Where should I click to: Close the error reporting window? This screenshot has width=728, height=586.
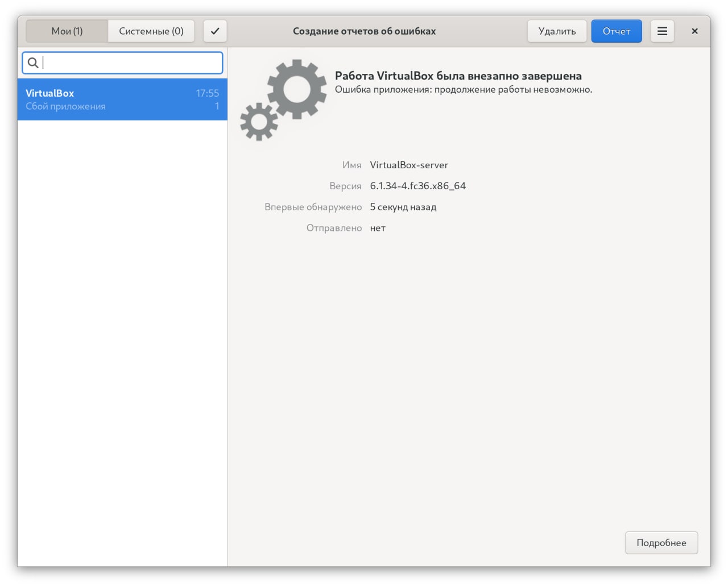694,31
